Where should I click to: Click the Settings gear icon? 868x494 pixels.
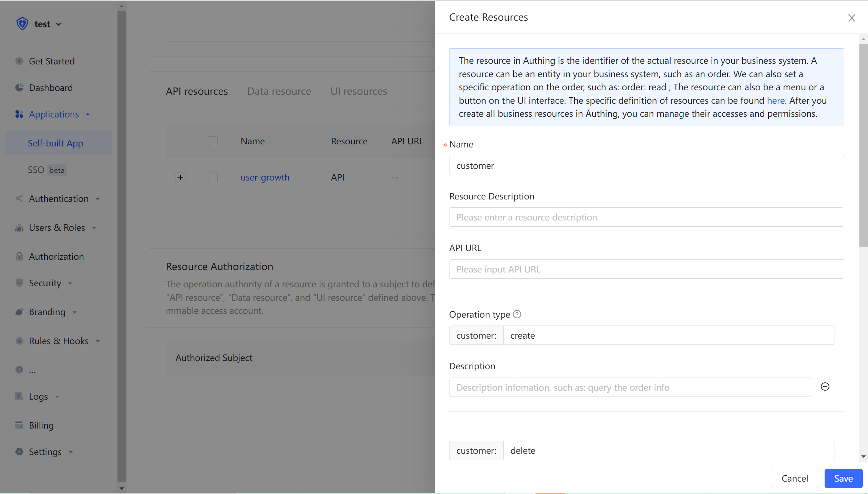point(19,452)
